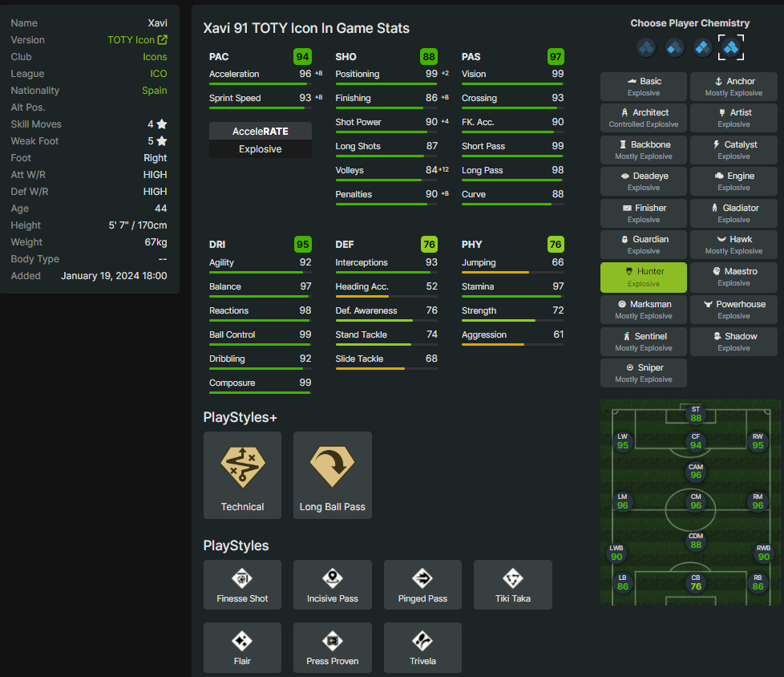Click the active Hunter chemistry style
Viewport: 784px width, 677px height.
[x=644, y=278]
